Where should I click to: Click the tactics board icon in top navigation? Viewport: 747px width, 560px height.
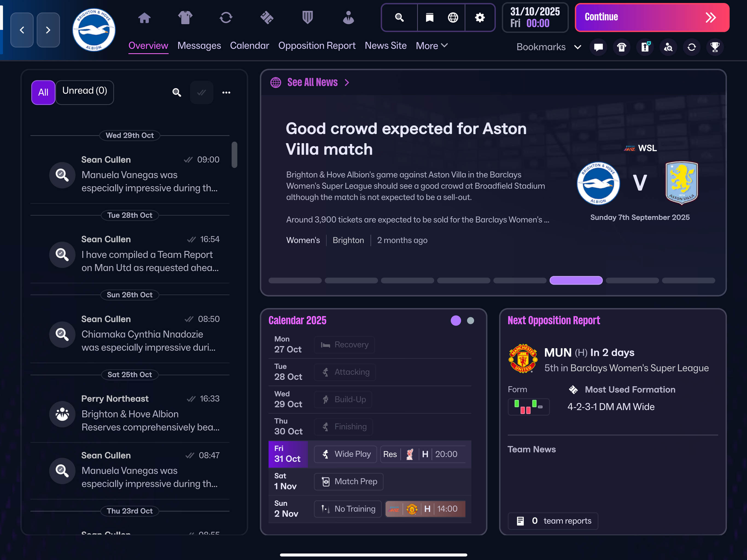266,17
